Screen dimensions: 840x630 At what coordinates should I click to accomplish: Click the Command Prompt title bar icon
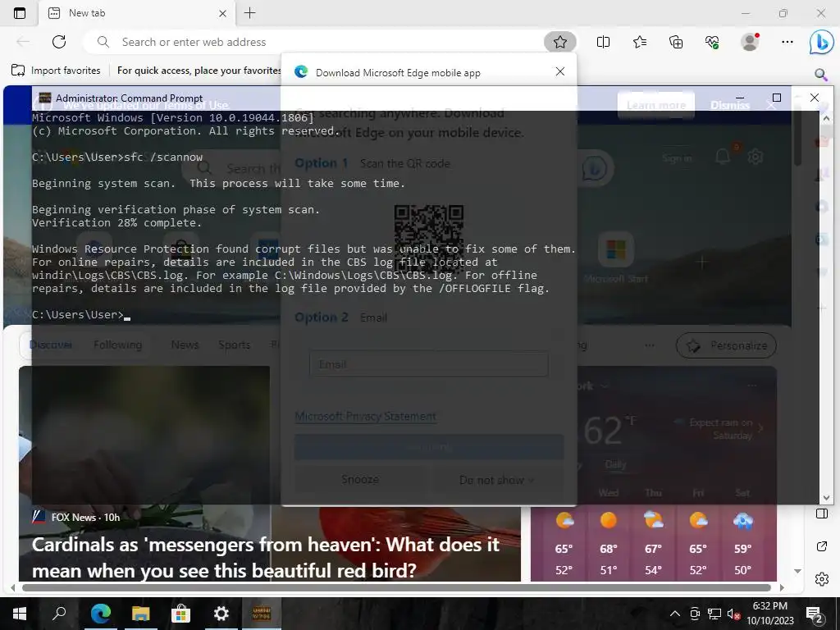pyautogui.click(x=45, y=98)
